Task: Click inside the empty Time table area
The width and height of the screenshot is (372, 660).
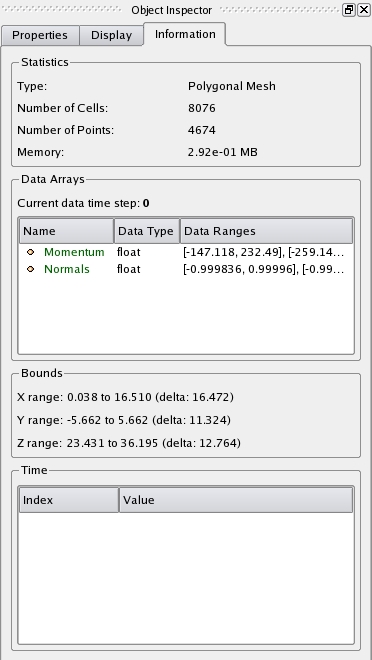Action: pos(186,577)
